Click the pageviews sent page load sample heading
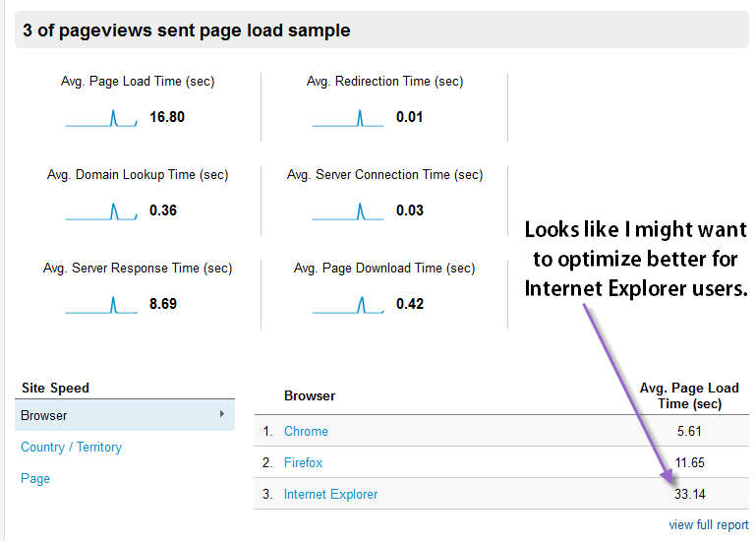756x541 pixels. (187, 30)
